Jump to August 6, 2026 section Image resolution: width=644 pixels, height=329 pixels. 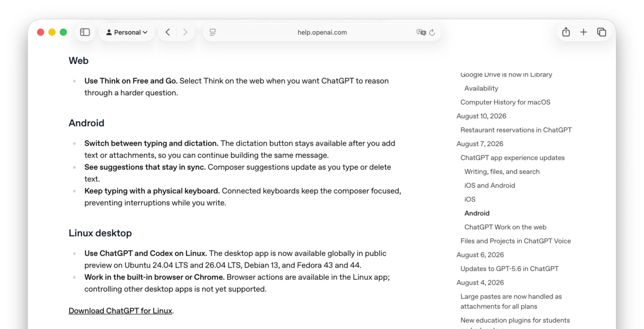480,255
